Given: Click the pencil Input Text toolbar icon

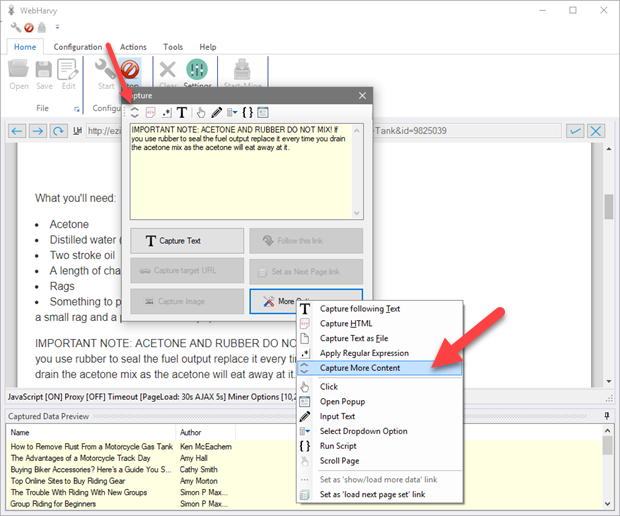Looking at the screenshot, I should 216,113.
